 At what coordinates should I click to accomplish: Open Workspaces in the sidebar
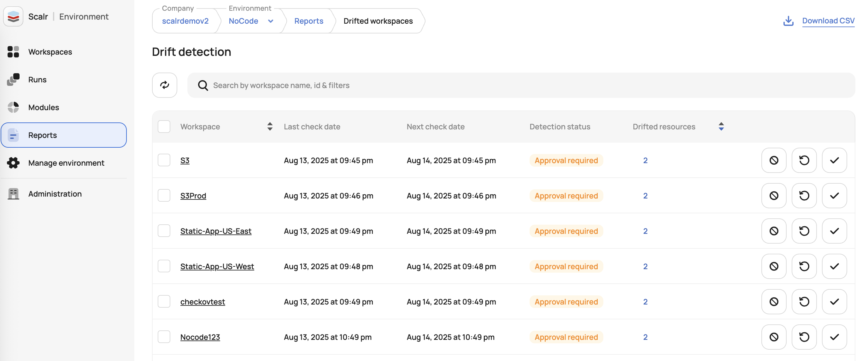point(50,52)
